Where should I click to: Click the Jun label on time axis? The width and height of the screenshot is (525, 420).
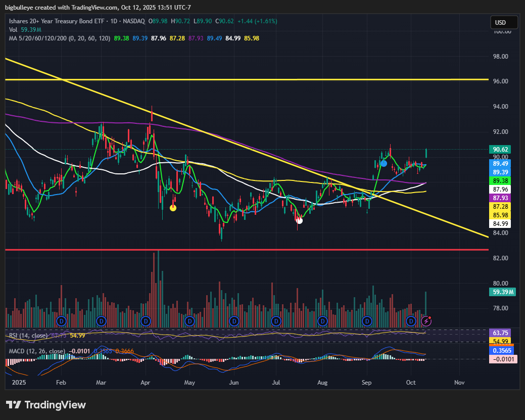pos(234,383)
